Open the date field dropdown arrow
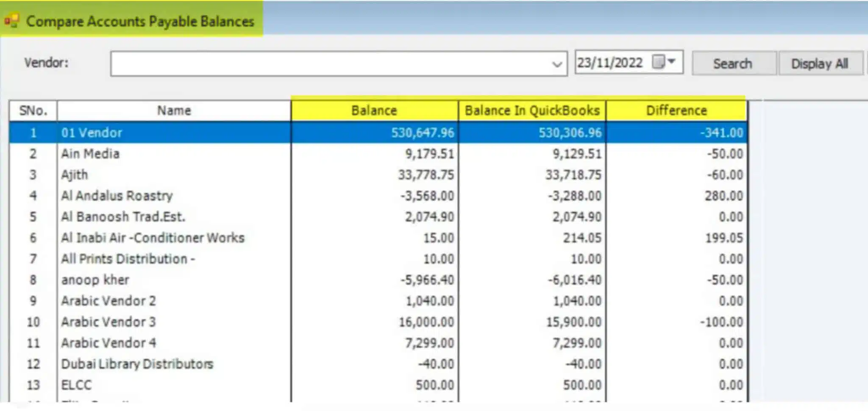 point(672,62)
